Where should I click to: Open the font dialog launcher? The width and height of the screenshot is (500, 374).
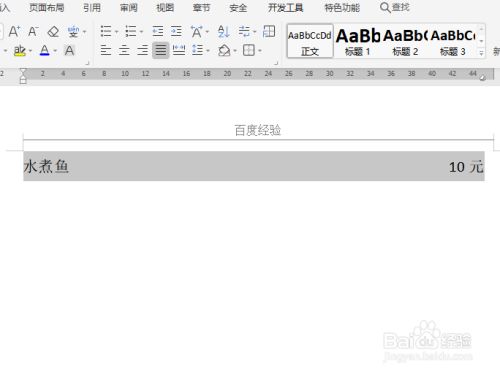coord(88,63)
